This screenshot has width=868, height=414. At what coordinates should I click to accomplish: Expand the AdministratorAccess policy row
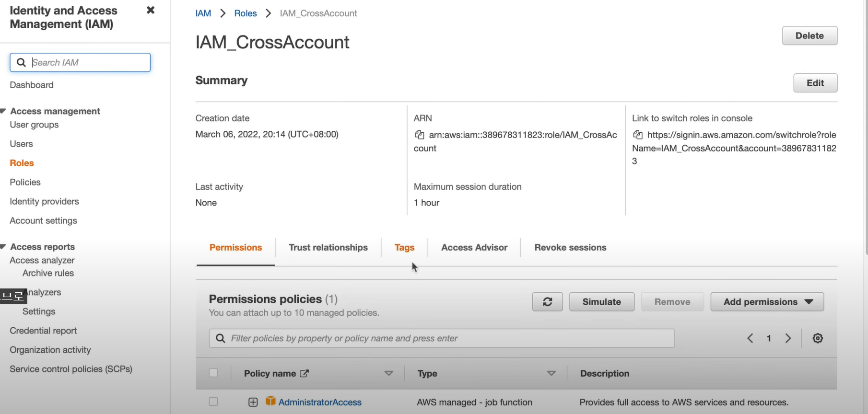click(253, 402)
